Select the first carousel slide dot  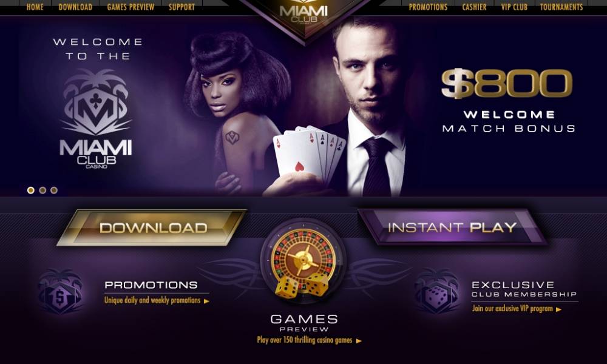[31, 190]
